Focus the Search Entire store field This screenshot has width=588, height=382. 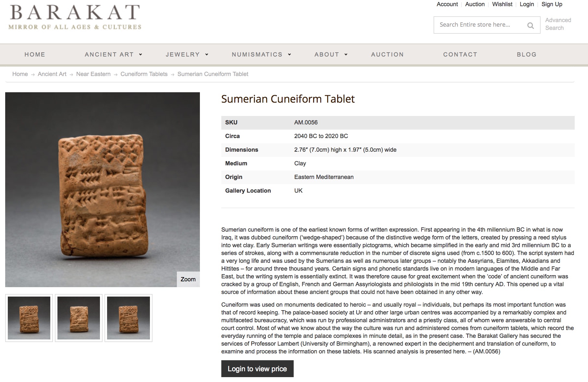pos(480,25)
